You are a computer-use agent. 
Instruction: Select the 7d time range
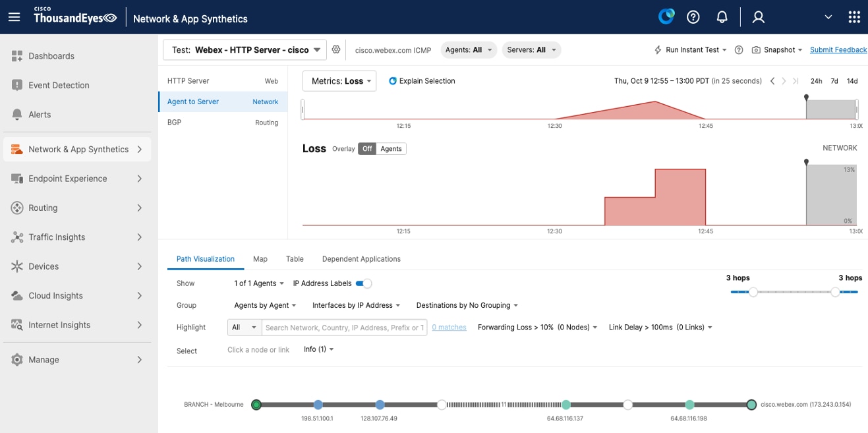[834, 81]
